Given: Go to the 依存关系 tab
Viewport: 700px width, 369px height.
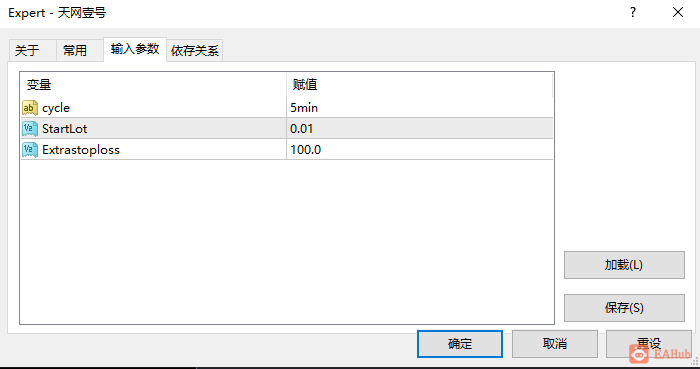Looking at the screenshot, I should pos(195,50).
